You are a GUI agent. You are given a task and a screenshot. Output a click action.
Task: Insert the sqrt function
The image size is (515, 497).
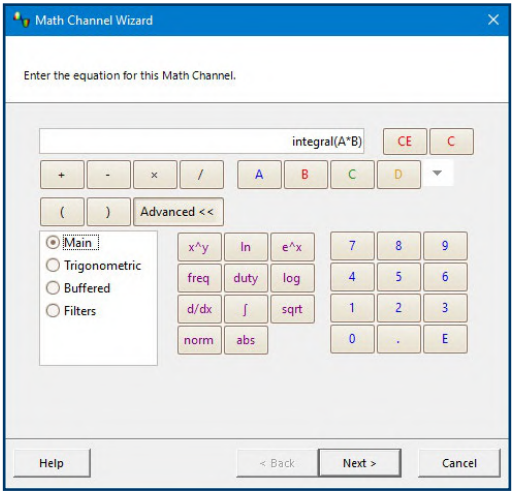coord(292,309)
